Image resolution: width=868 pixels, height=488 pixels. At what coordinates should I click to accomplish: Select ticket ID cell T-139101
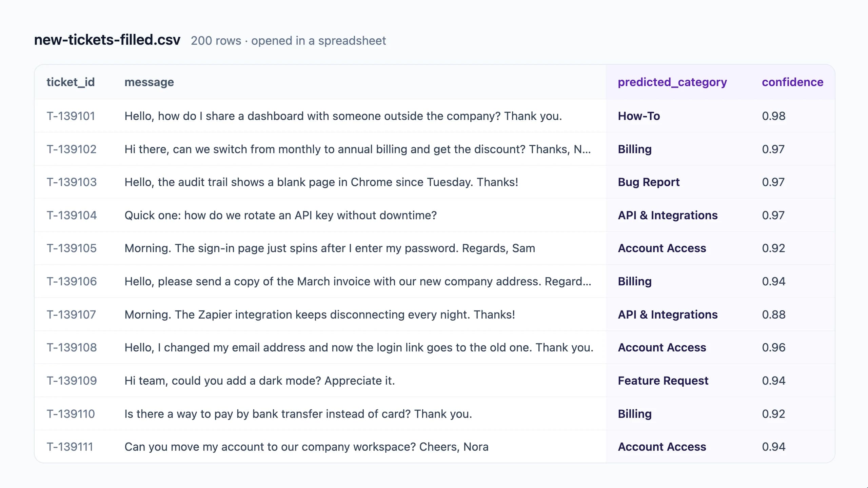click(x=71, y=116)
